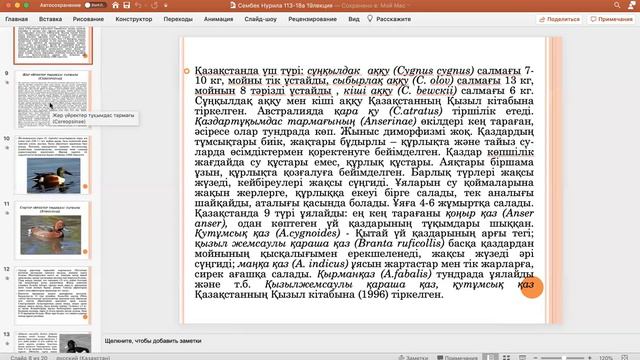The image size is (640, 360).
Task: Select slide 12 thumbnail
Action: 52,296
